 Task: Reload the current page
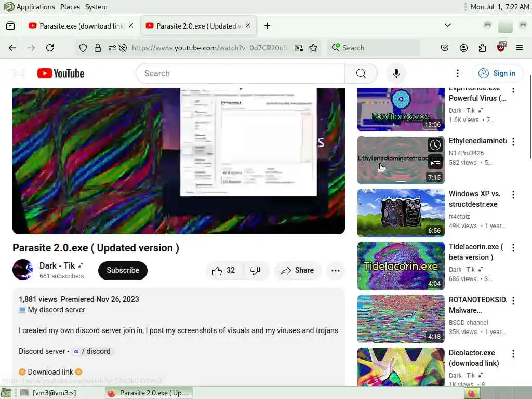(x=50, y=48)
